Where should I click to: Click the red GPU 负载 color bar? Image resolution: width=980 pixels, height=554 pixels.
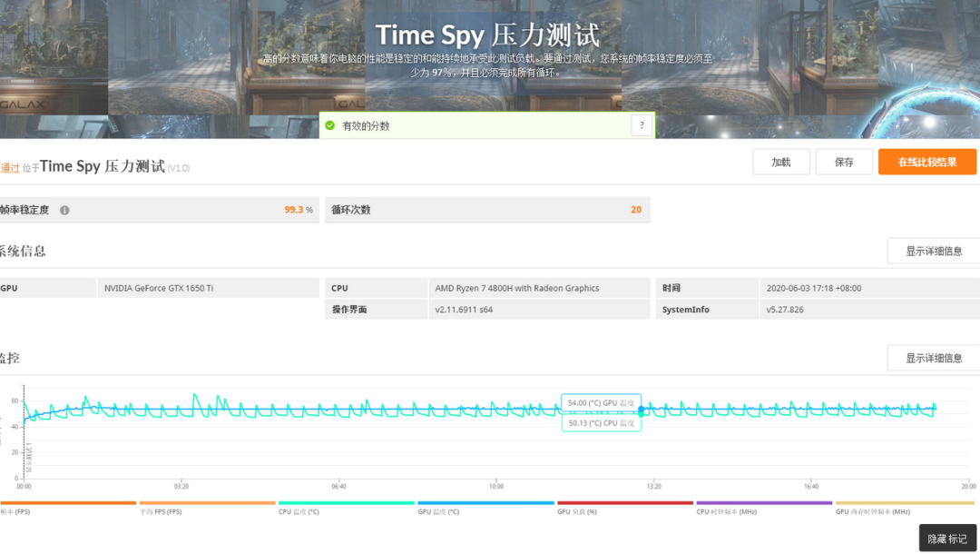[x=625, y=503]
